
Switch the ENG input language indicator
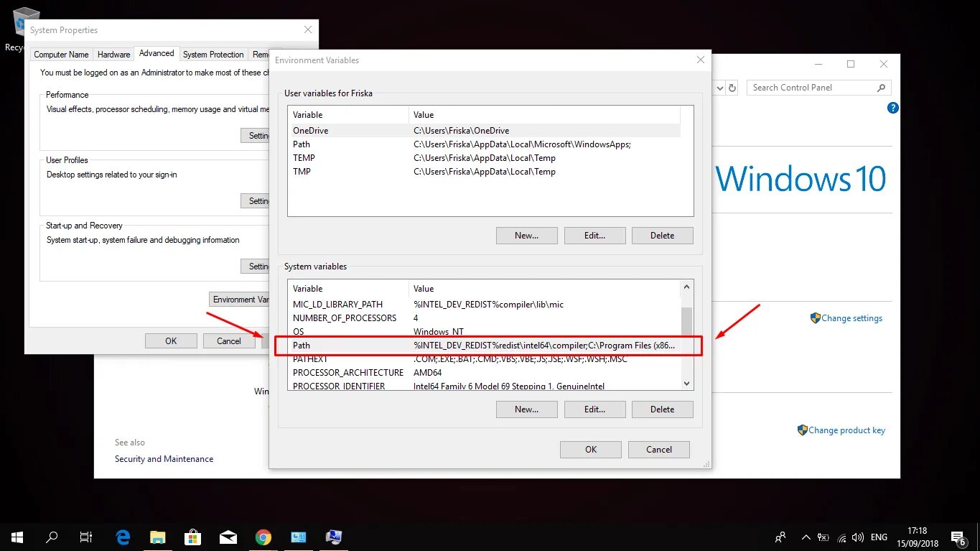point(879,537)
